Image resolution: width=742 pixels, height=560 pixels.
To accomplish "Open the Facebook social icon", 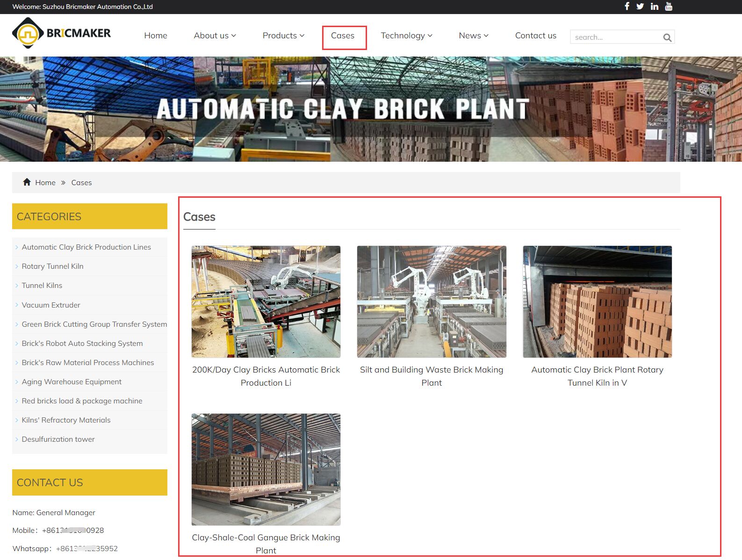I will click(627, 6).
